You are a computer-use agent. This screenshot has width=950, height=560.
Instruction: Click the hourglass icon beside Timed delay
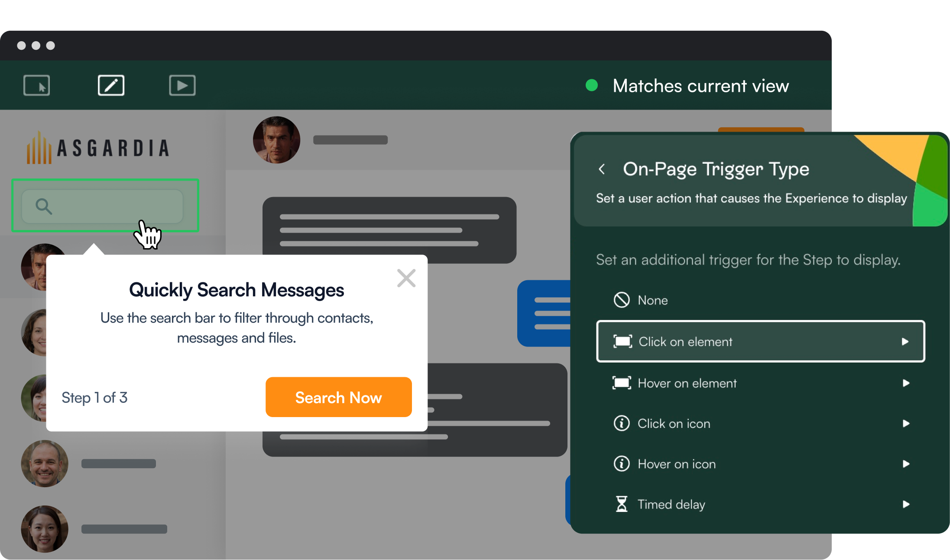(622, 504)
